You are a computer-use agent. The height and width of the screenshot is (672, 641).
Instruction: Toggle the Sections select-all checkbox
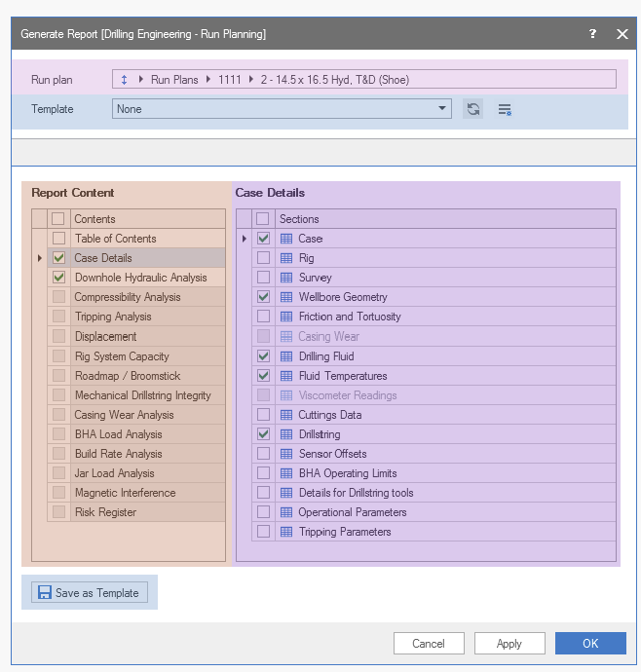pyautogui.click(x=263, y=219)
